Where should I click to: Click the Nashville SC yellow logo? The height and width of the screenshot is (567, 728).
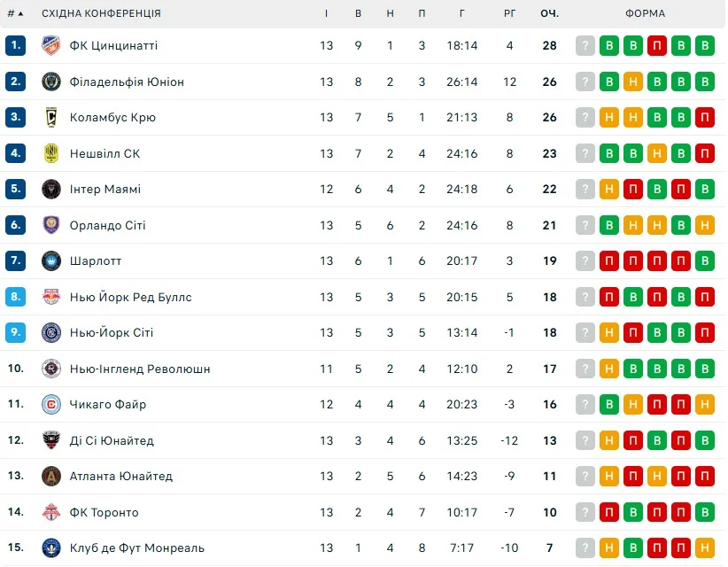[50, 153]
